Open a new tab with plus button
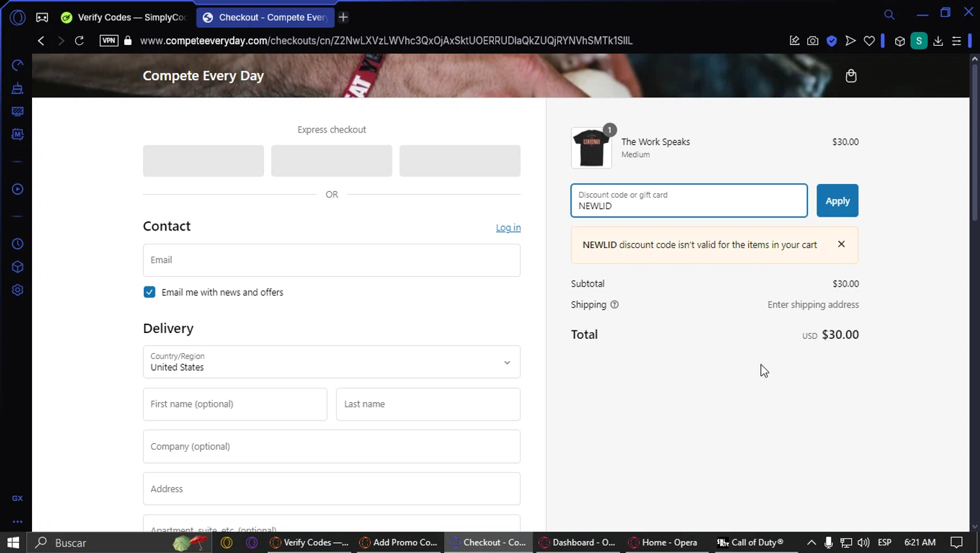This screenshot has height=553, width=980. click(344, 18)
